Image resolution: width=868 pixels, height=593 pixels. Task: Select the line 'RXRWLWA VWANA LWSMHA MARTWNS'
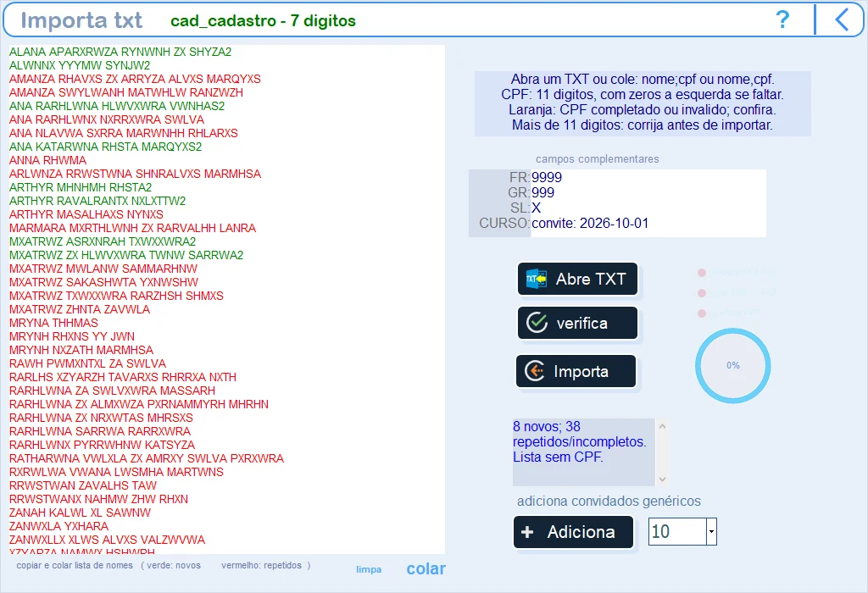tap(116, 472)
